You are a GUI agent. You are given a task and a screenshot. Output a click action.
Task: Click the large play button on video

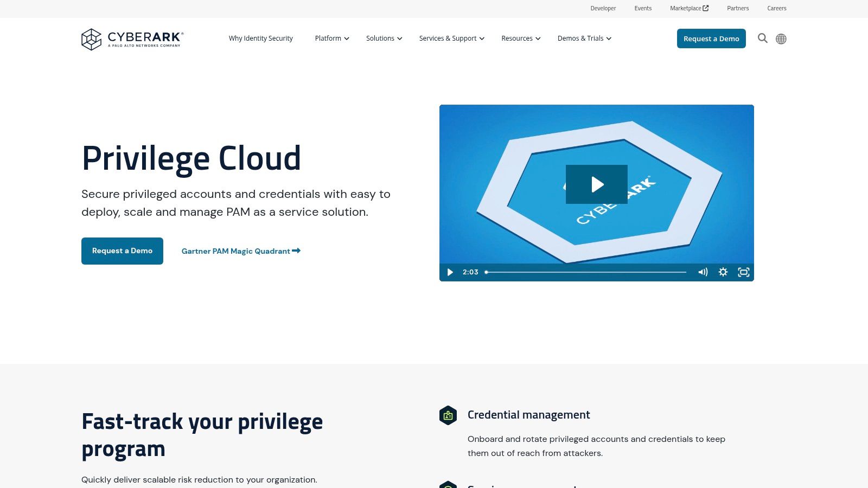[597, 184]
